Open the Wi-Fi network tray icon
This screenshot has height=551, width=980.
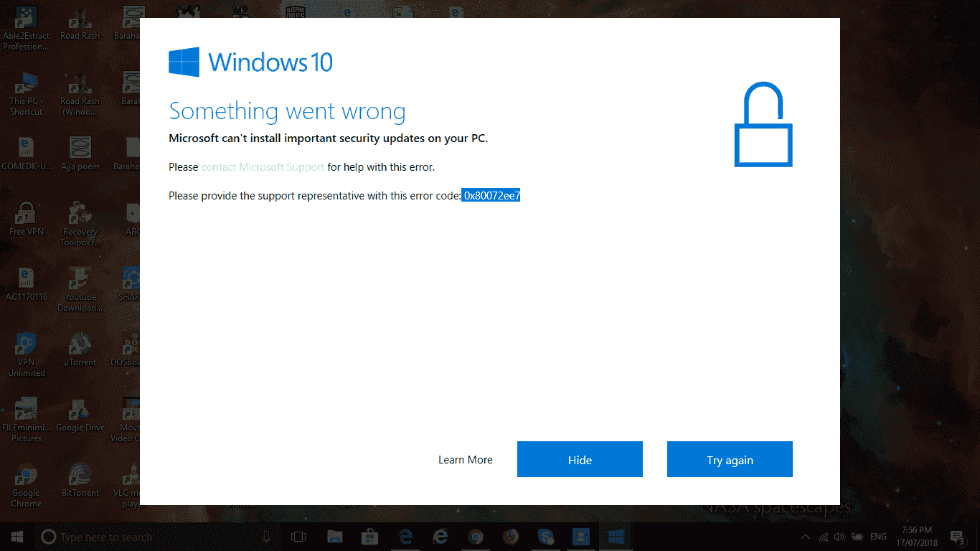tap(824, 537)
